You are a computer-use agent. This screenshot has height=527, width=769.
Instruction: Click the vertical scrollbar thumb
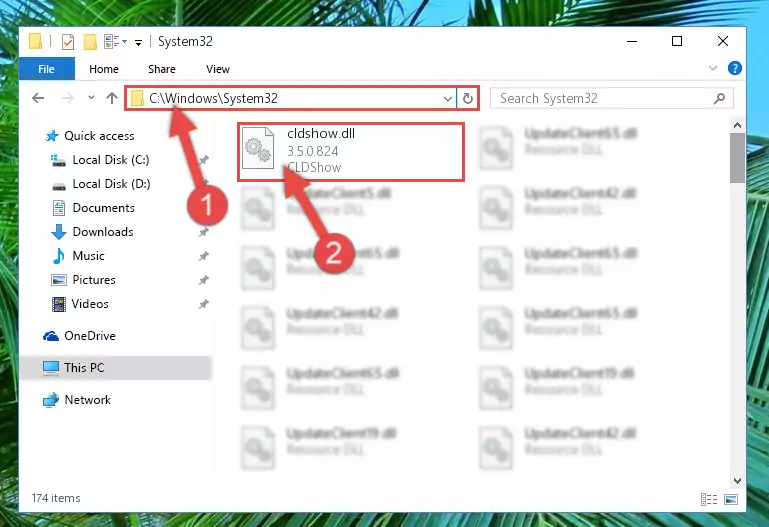[737, 158]
